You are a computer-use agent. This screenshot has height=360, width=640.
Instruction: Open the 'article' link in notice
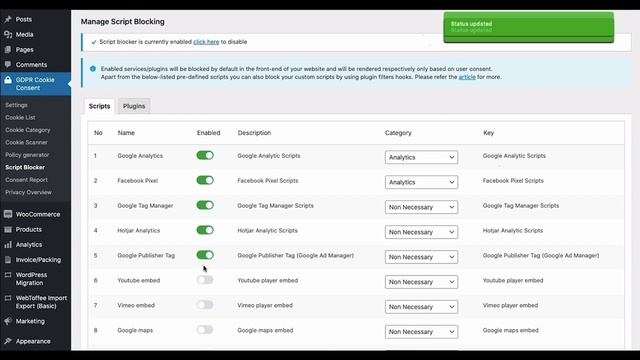click(x=467, y=77)
